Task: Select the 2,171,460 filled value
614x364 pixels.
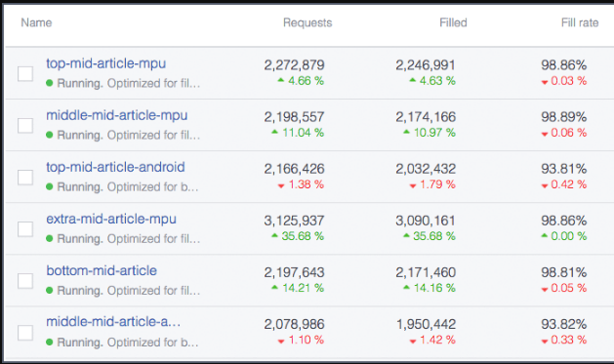Action: click(x=426, y=272)
